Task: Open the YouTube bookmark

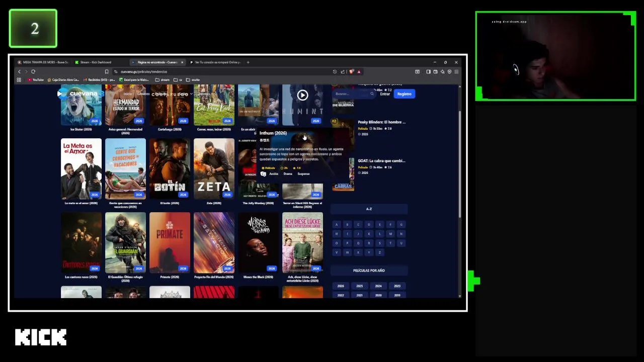Action: pyautogui.click(x=36, y=80)
